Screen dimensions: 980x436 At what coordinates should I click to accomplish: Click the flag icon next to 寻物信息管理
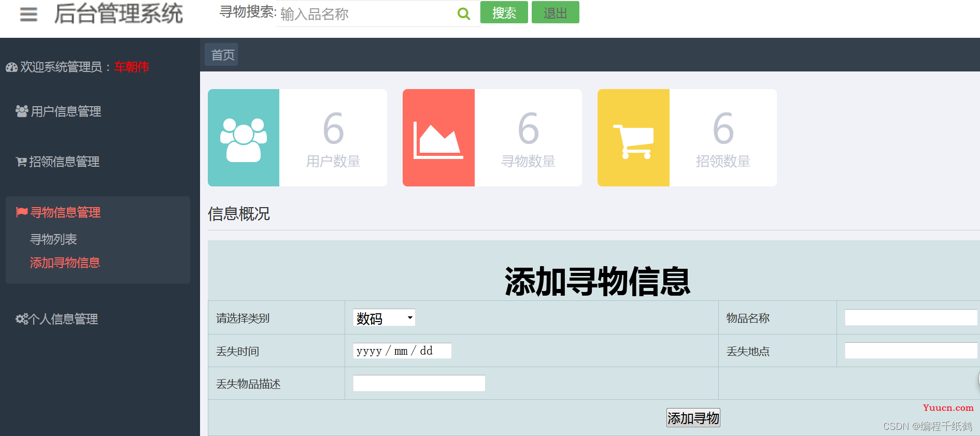click(x=22, y=212)
